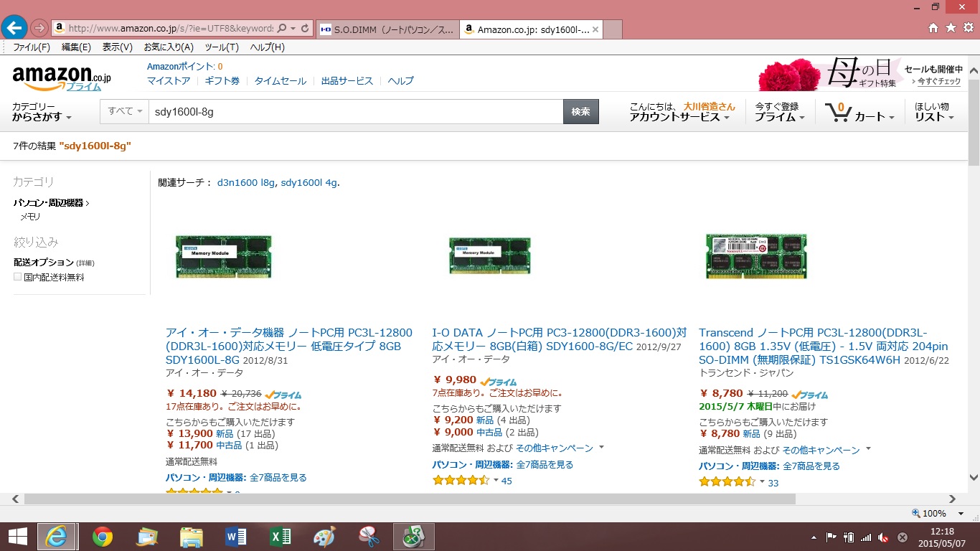Click the Prime badge next to the ¥14,180 price
980x551 pixels.
click(283, 395)
